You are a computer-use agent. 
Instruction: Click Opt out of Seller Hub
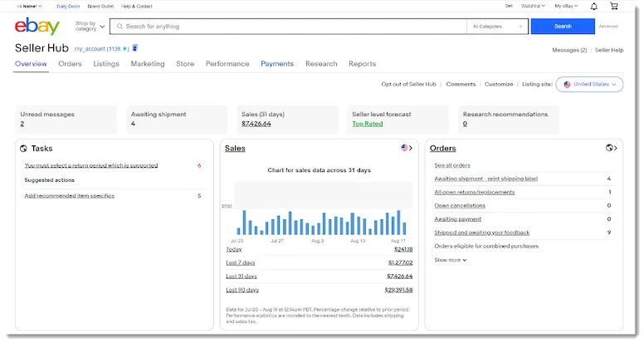[x=408, y=84]
